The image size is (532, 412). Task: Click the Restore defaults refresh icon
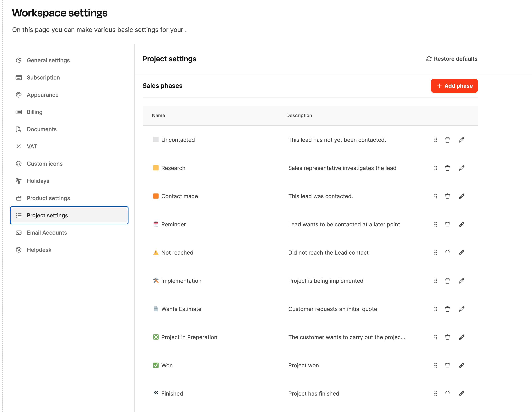(x=429, y=59)
